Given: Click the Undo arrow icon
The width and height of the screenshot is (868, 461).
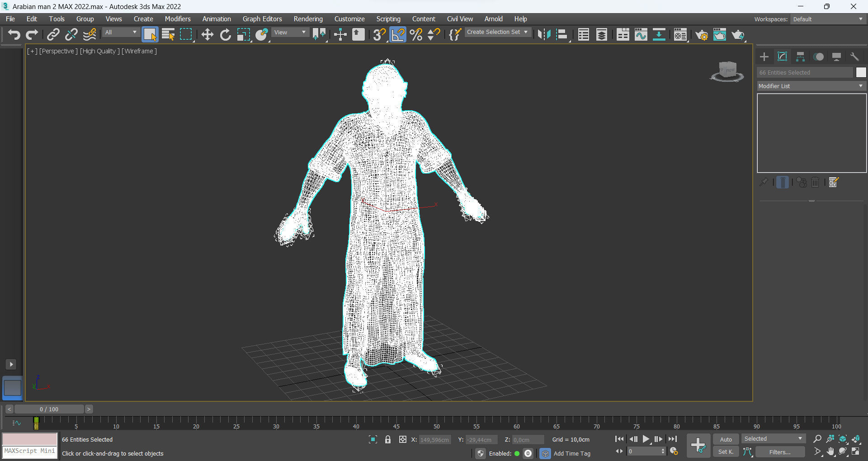Looking at the screenshot, I should point(14,34).
